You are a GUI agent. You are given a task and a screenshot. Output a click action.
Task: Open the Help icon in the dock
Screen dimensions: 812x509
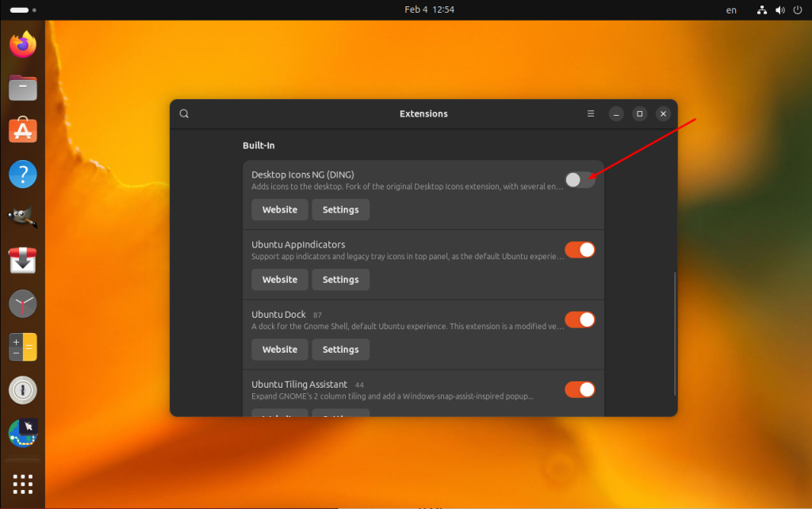point(23,174)
